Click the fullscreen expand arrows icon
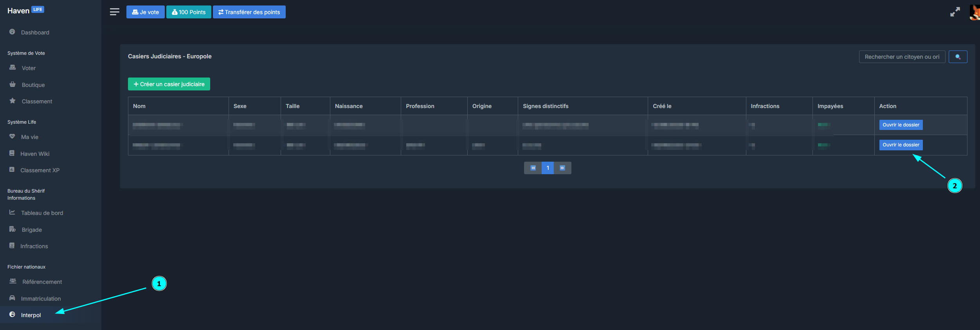 tap(955, 12)
